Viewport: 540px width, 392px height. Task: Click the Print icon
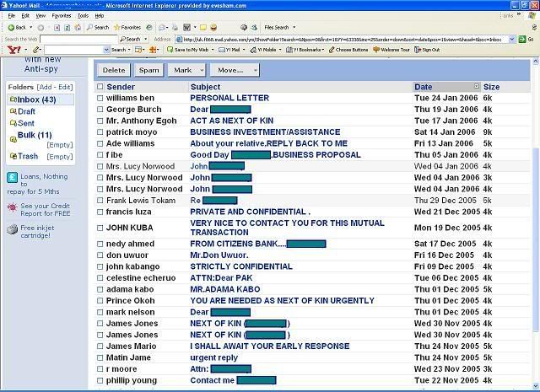click(x=175, y=28)
